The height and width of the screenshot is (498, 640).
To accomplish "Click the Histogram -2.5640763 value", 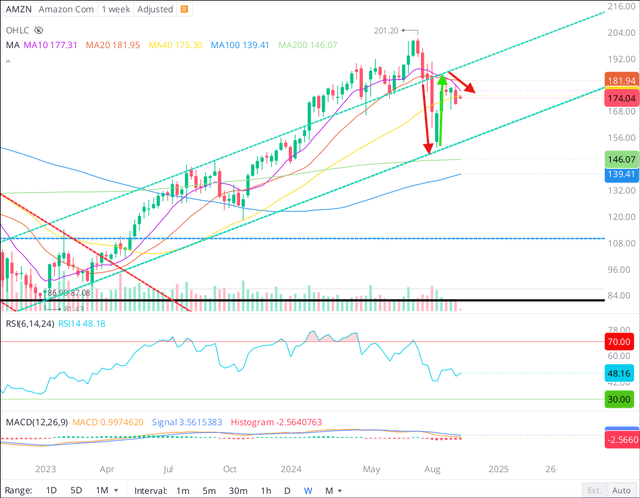I will pyautogui.click(x=276, y=422).
